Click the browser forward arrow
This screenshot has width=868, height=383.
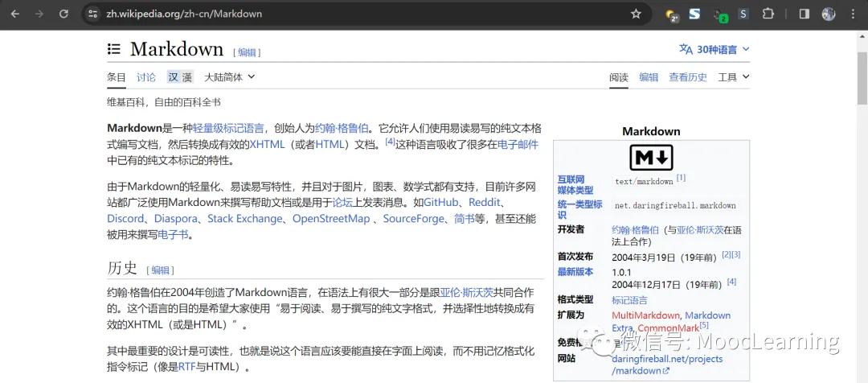click(39, 14)
